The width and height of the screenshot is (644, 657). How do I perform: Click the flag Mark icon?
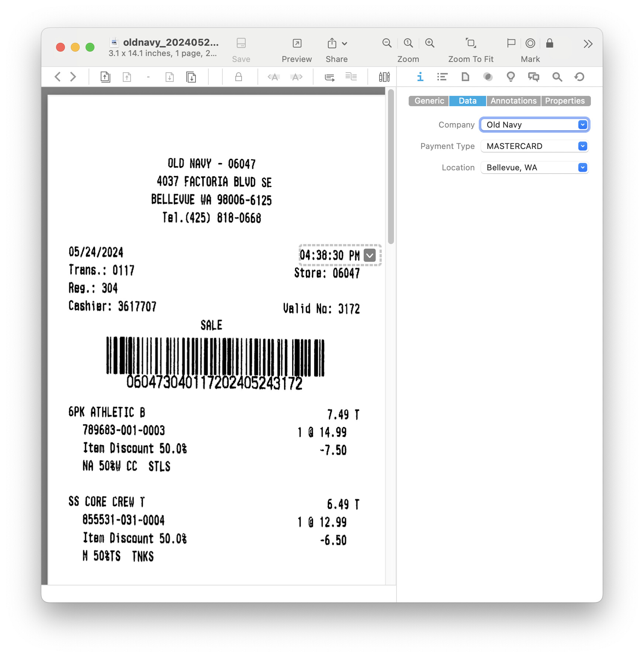511,43
